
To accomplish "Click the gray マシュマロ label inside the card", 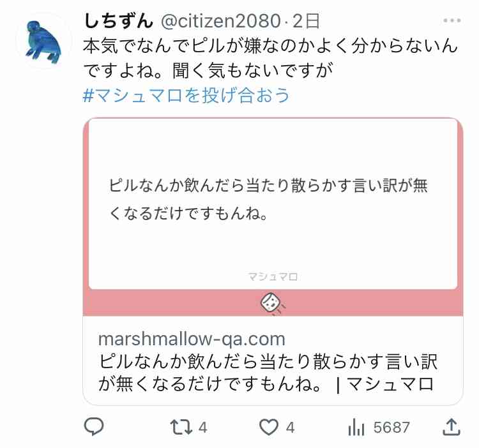I will [x=273, y=277].
